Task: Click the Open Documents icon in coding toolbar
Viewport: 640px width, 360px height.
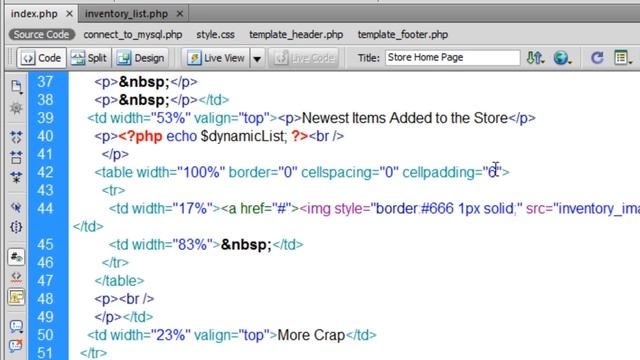Action: coord(16,86)
